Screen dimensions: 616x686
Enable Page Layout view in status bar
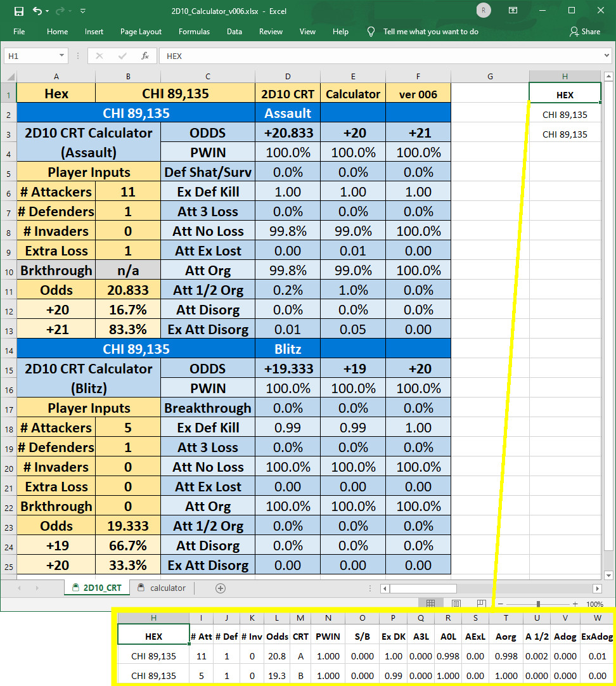click(456, 603)
